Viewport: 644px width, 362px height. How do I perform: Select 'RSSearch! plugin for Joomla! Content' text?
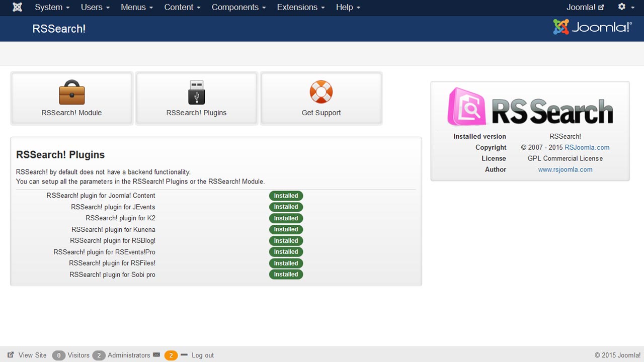pyautogui.click(x=101, y=196)
